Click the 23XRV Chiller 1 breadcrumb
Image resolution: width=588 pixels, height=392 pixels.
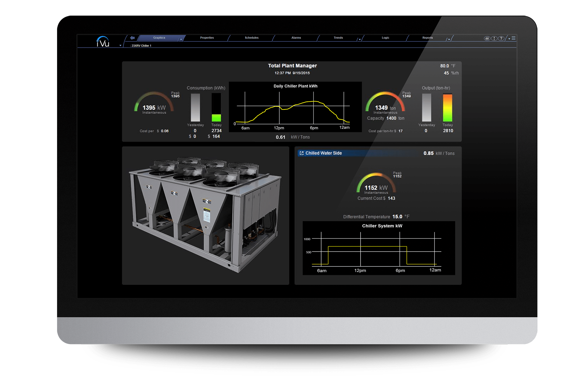point(141,46)
